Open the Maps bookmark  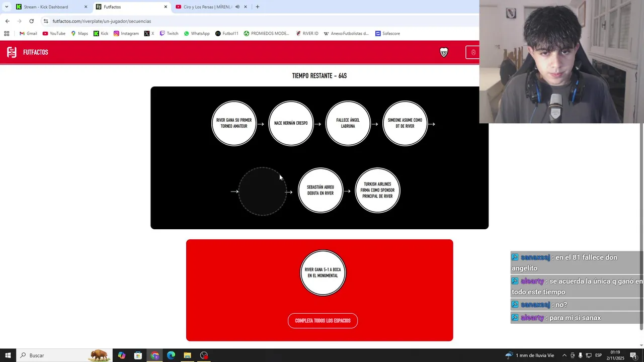coord(79,34)
